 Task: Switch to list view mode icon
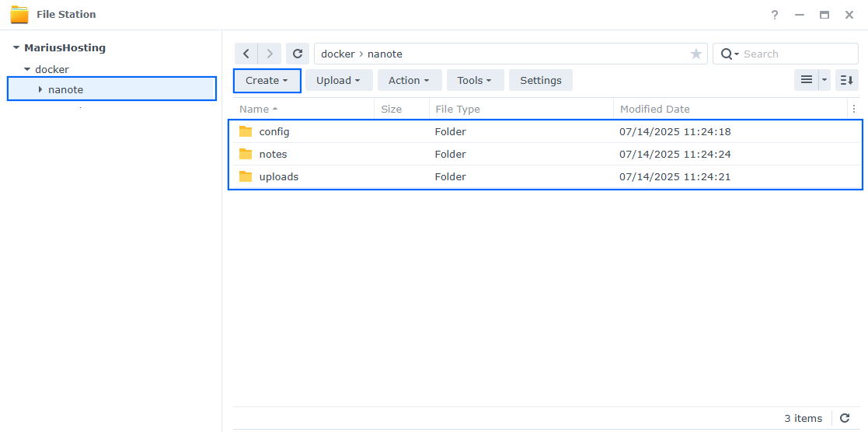[807, 80]
